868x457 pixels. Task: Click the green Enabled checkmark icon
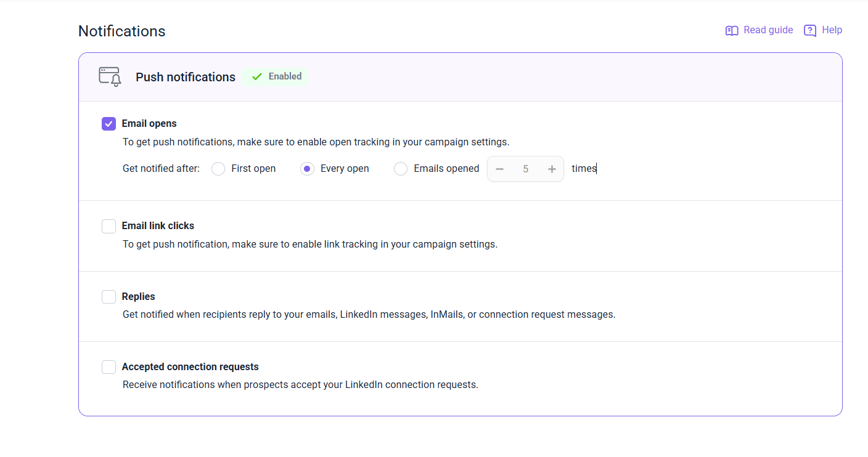pyautogui.click(x=257, y=77)
